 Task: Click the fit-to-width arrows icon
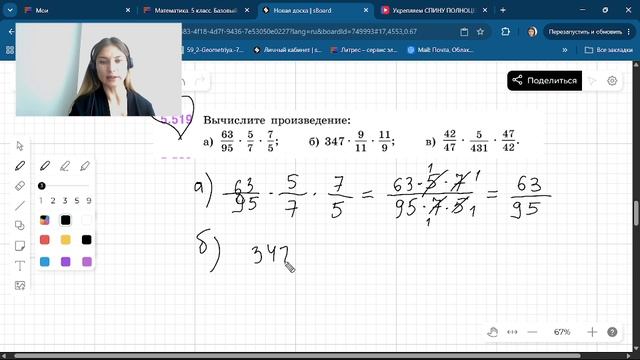512,332
